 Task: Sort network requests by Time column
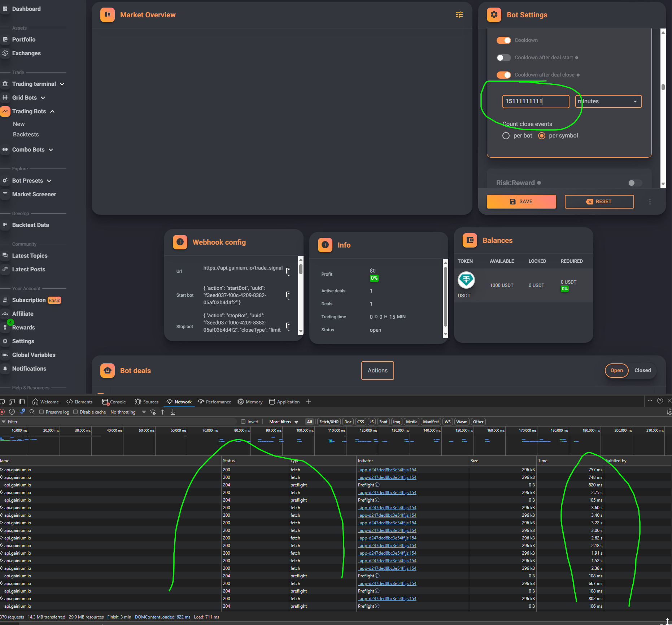click(x=570, y=461)
